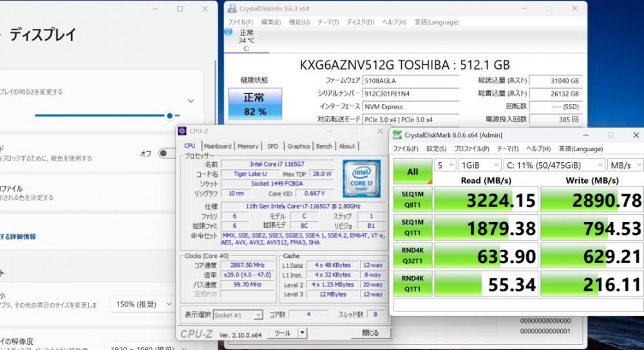Open the CPU-Z tools dropdown arrow
644x350 pixels.
tap(302, 333)
